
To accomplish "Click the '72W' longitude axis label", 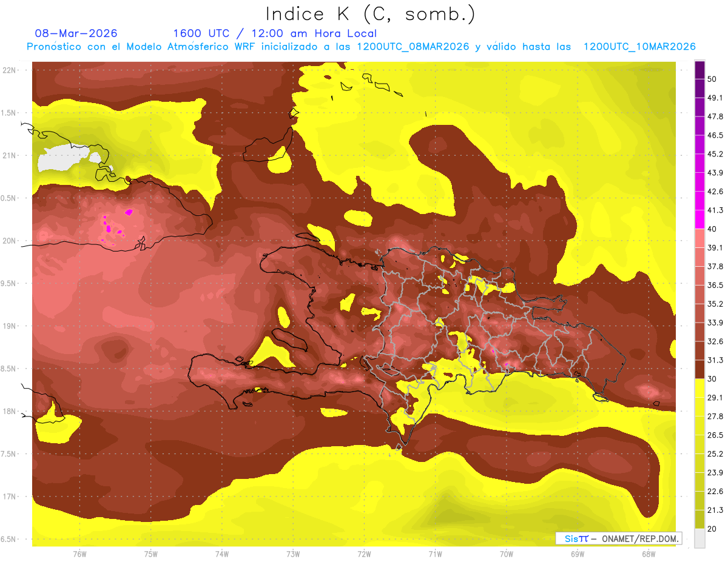I will (364, 554).
